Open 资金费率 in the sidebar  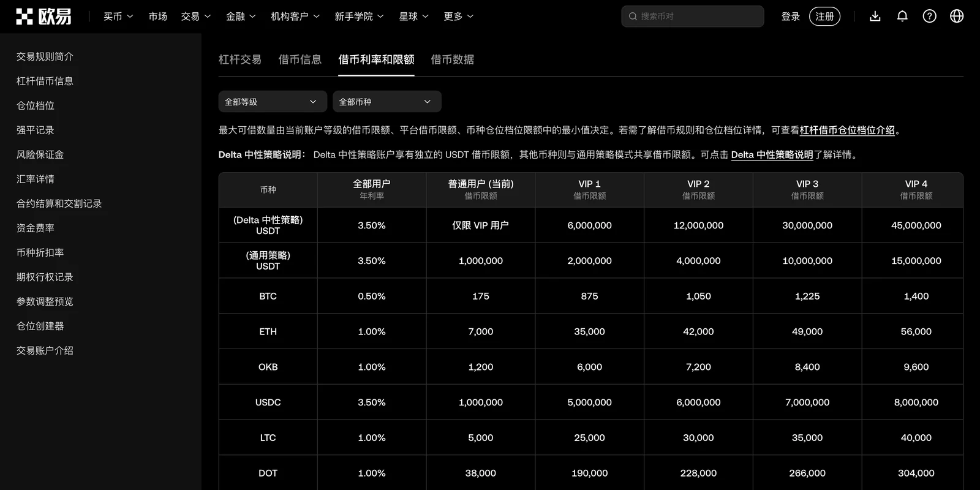pyautogui.click(x=36, y=228)
